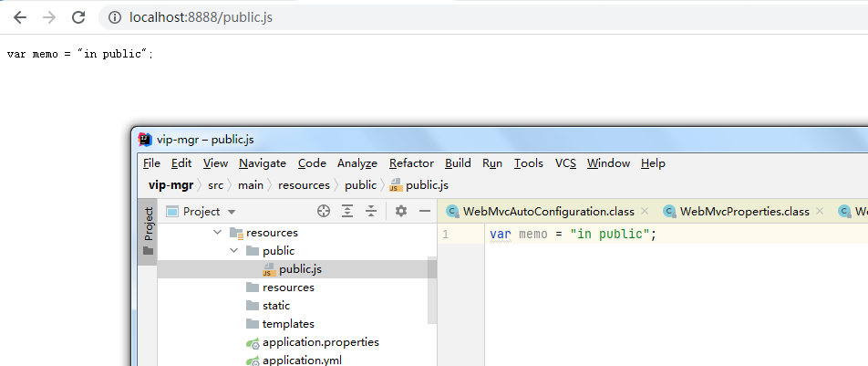Image resolution: width=868 pixels, height=366 pixels.
Task: Click the public.js file icon in tree
Action: point(269,269)
